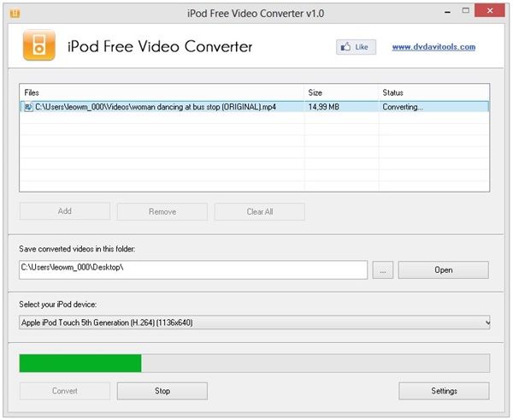This screenshot has height=420, width=513.
Task: Click the Clear All button
Action: tap(260, 211)
